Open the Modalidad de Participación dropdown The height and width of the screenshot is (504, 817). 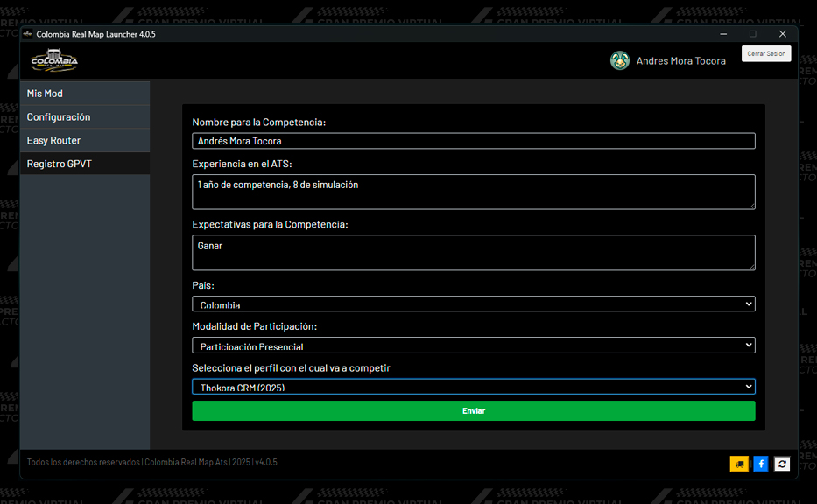click(473, 345)
